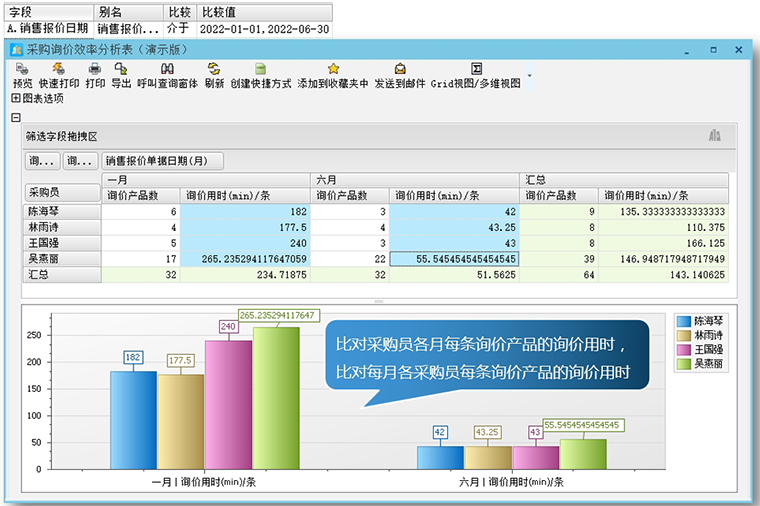Click the 吴燕丽 green legend swatch
This screenshot has width=760, height=506.
coord(684,364)
